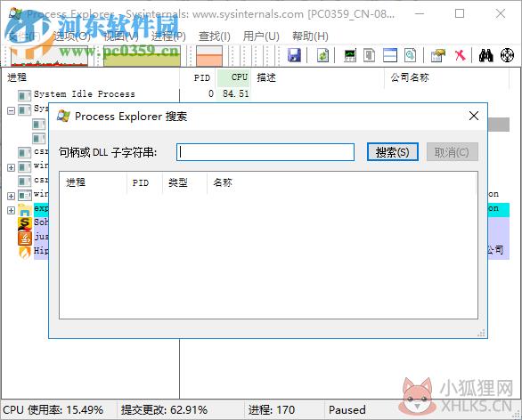Screen dimensions: 522x420
Task: Focus the 句柄或 DLL 子字符串 input field
Action: pyautogui.click(x=265, y=152)
